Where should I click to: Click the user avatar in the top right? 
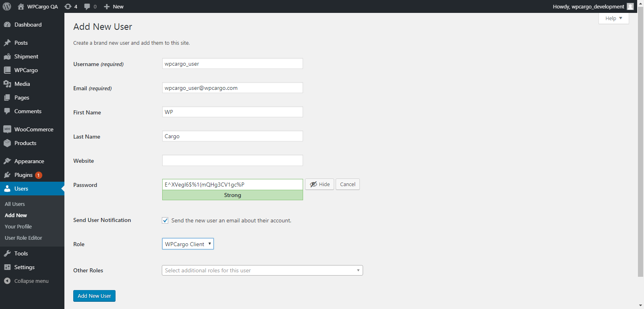pyautogui.click(x=630, y=6)
